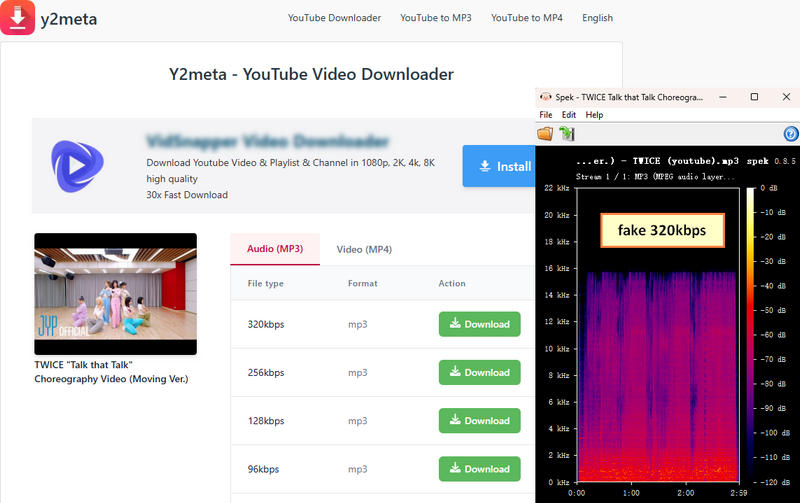Click the y2meta red download logo icon

(17, 17)
